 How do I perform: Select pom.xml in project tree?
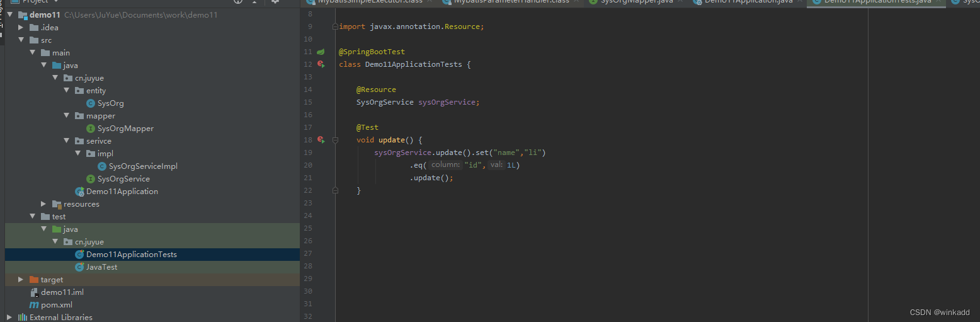[x=57, y=305]
